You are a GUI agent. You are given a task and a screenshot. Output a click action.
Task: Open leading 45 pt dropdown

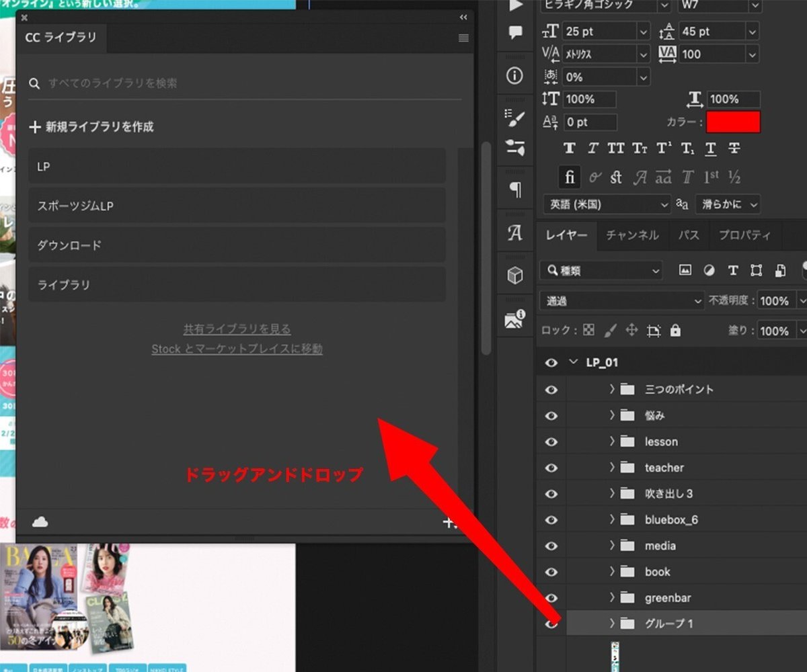753,32
